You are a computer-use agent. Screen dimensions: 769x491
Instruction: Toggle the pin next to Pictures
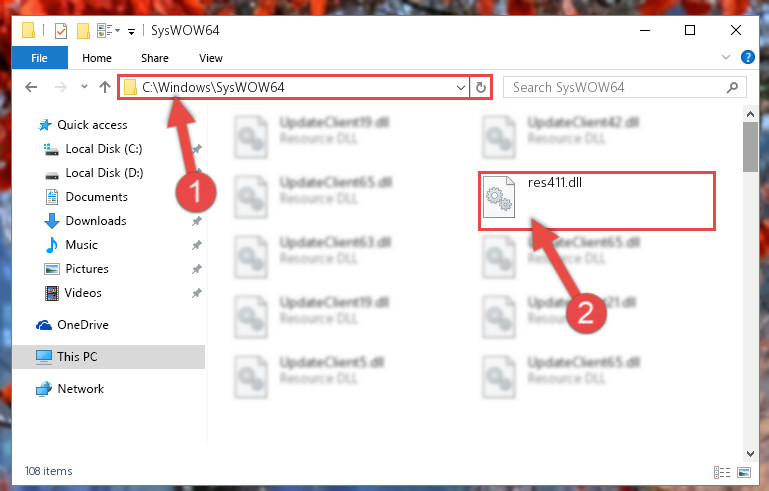pyautogui.click(x=197, y=269)
